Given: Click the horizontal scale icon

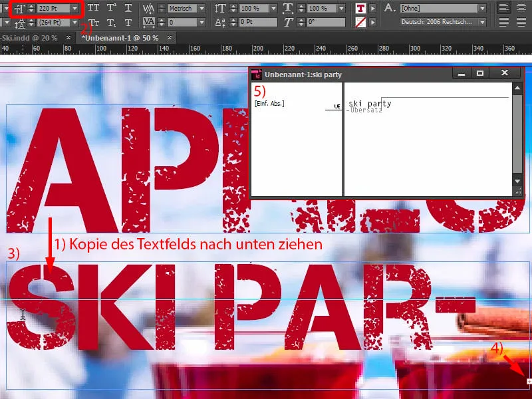Looking at the screenshot, I should 288,8.
